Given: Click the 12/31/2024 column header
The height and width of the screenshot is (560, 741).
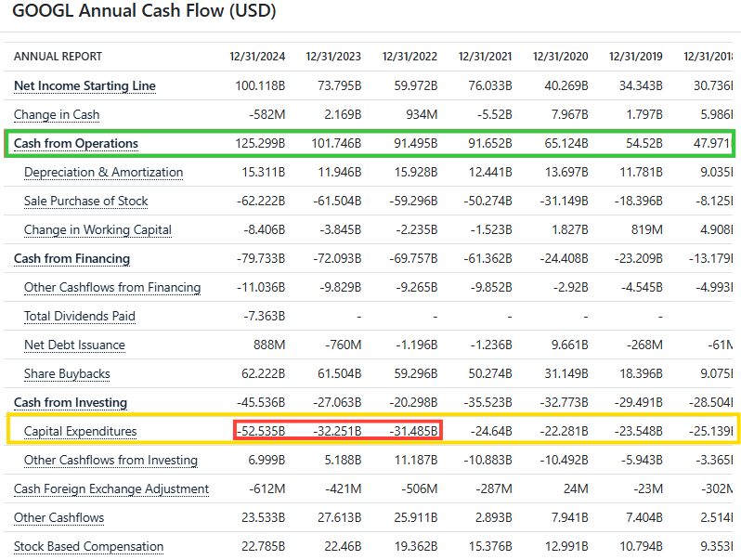Looking at the screenshot, I should pyautogui.click(x=257, y=57).
